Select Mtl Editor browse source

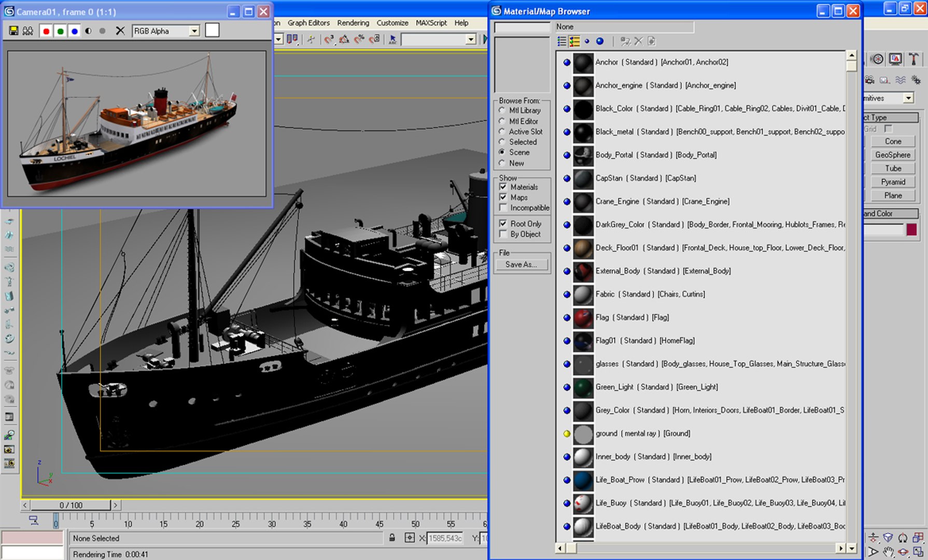(502, 121)
